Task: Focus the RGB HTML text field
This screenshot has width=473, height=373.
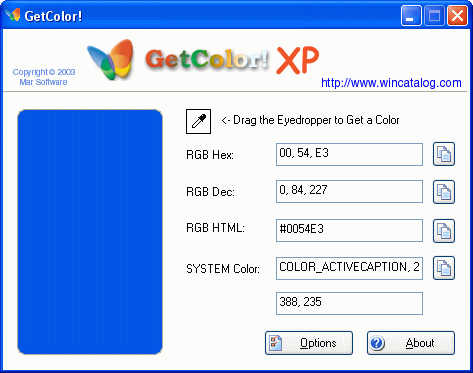Action: 349,230
